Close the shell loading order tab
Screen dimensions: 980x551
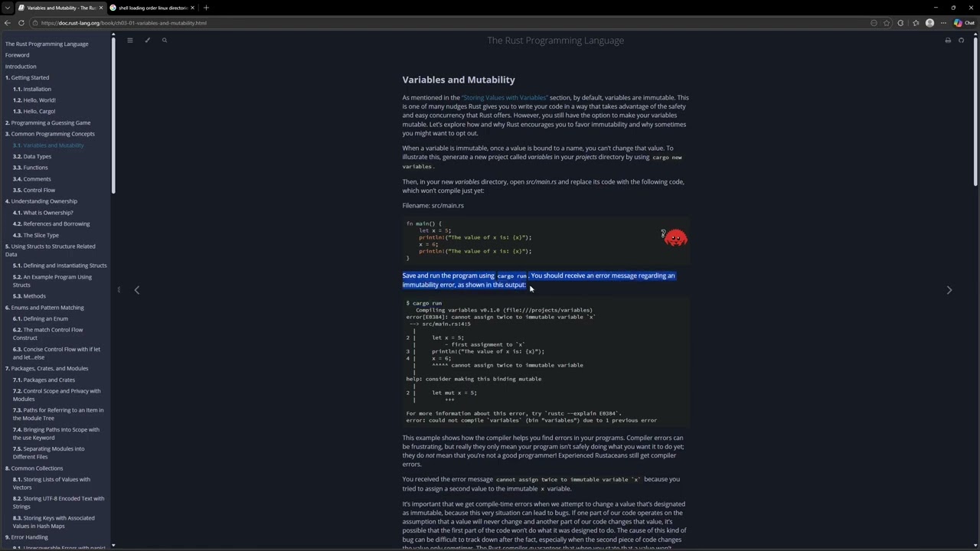[x=193, y=8]
